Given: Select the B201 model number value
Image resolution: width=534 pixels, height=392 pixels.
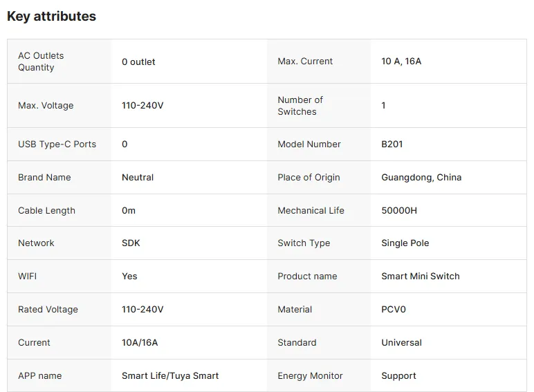Looking at the screenshot, I should pyautogui.click(x=392, y=144).
